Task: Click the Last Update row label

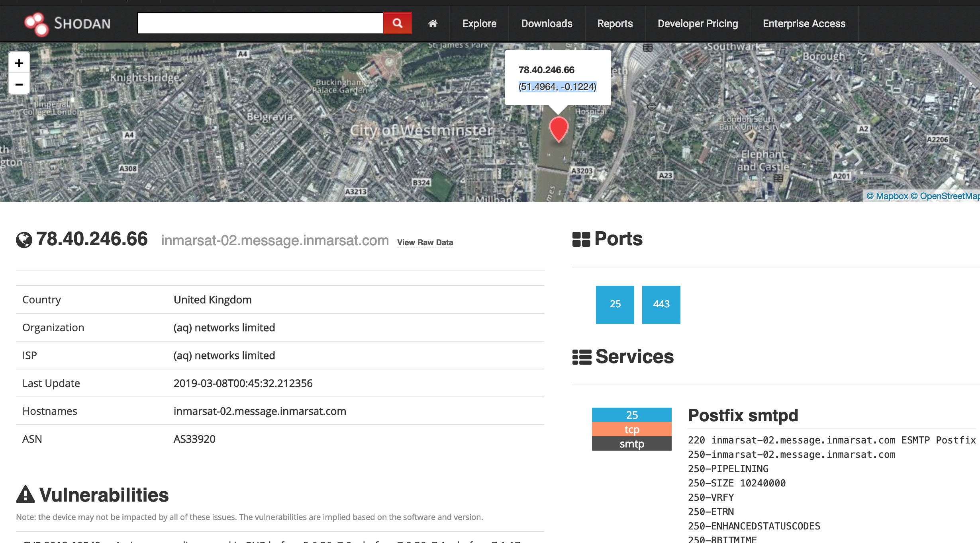Action: coord(51,383)
